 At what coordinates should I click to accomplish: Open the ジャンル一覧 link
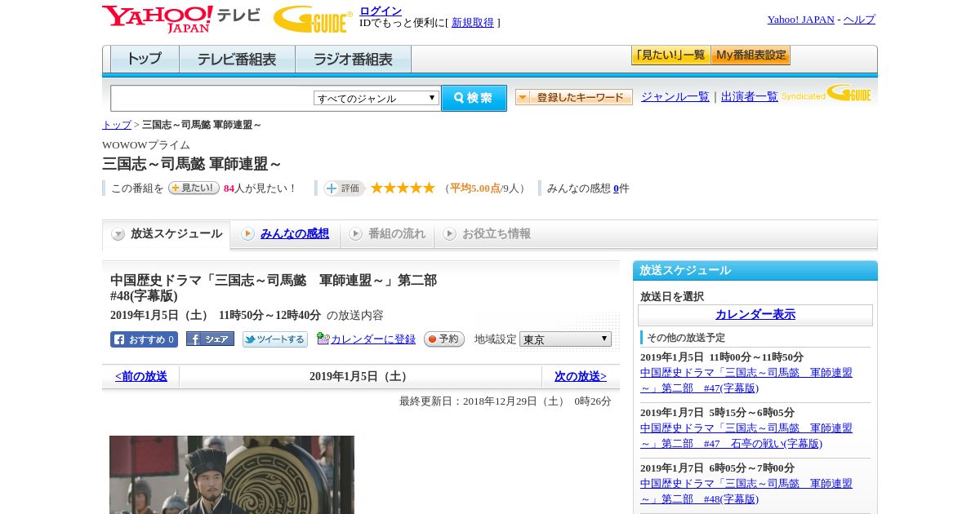tap(675, 96)
